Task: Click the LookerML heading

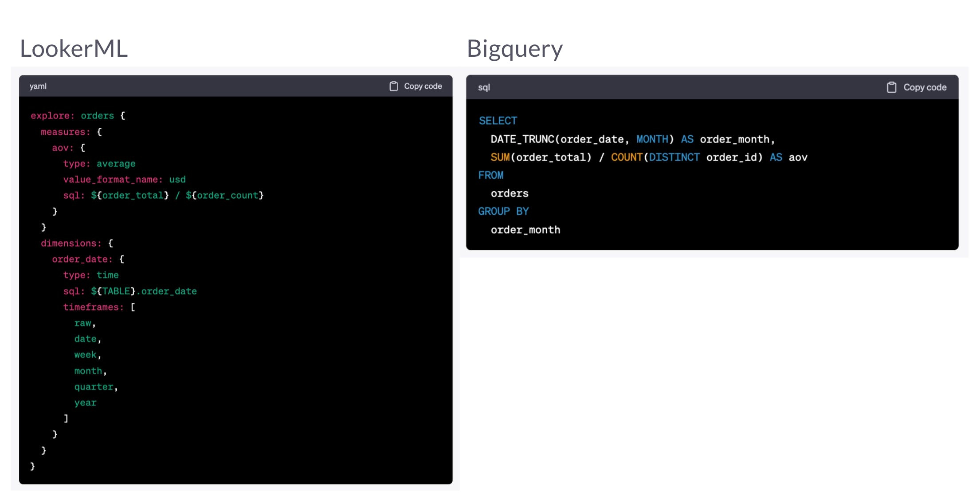Action: click(74, 48)
